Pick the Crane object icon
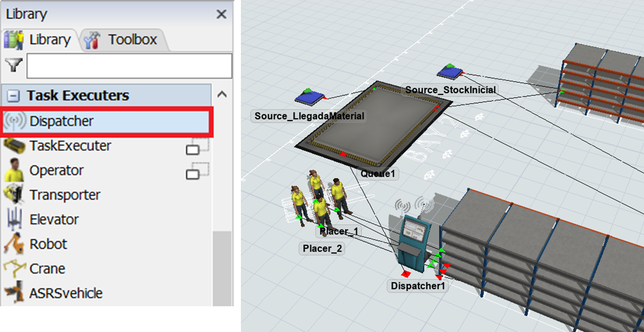 coord(14,268)
